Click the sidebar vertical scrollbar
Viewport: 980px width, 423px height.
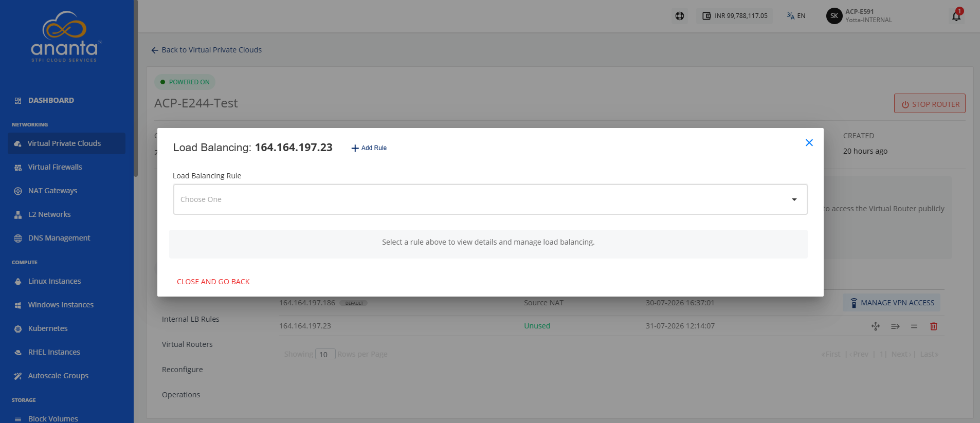pos(136,88)
